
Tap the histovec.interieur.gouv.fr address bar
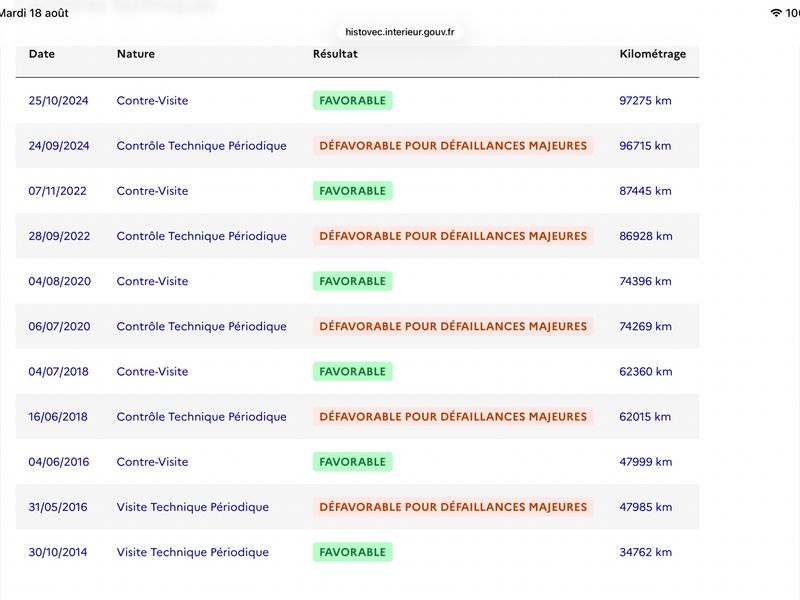399,32
